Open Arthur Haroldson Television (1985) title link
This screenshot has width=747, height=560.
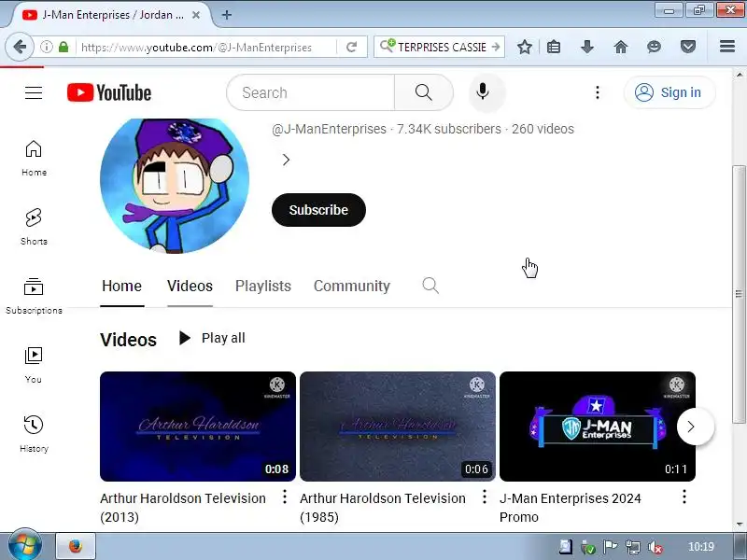(383, 508)
